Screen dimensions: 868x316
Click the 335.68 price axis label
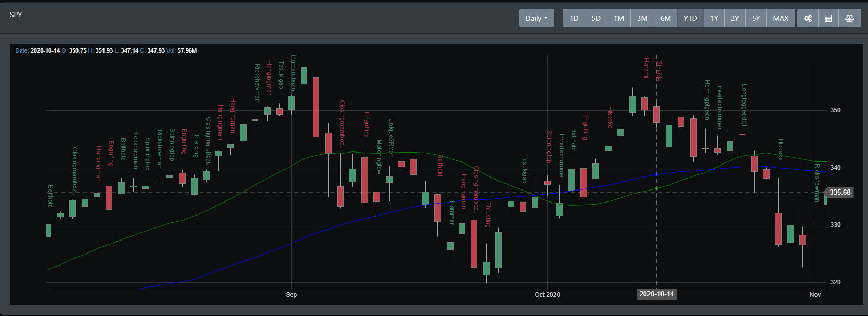[x=840, y=193]
